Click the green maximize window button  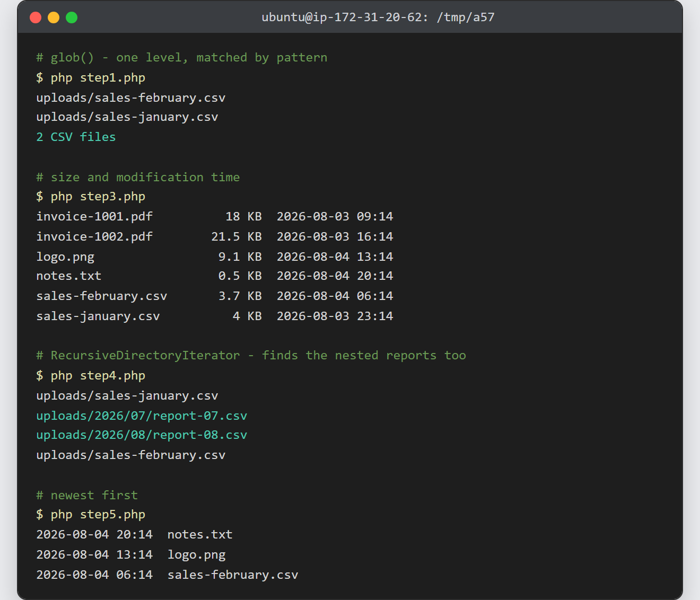coord(72,17)
